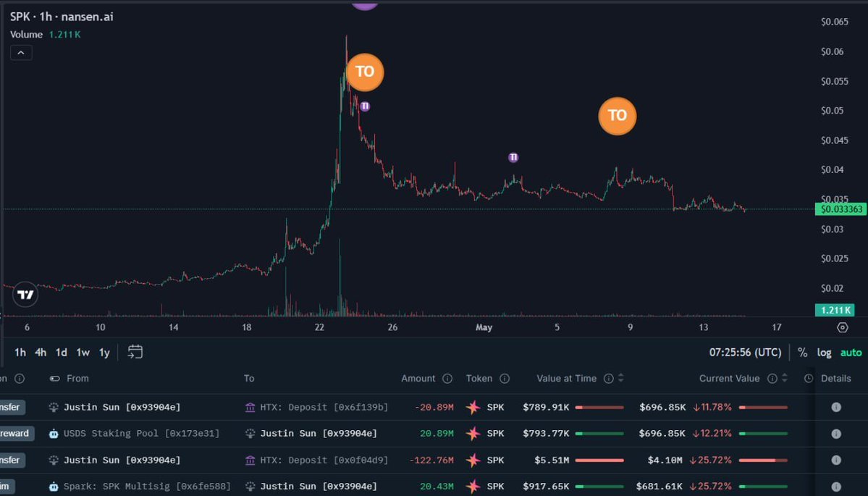This screenshot has width=868, height=496.
Task: Collapse the volume legend chevron button
Action: [21, 53]
